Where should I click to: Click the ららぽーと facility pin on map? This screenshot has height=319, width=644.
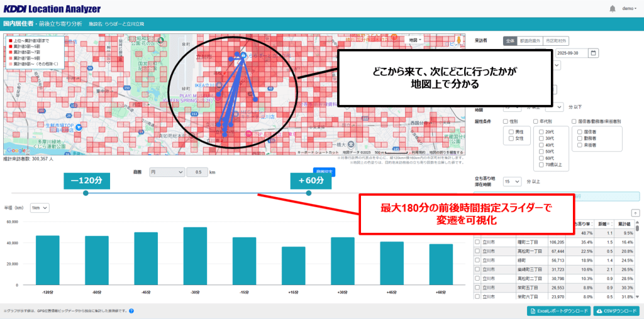coord(243,55)
